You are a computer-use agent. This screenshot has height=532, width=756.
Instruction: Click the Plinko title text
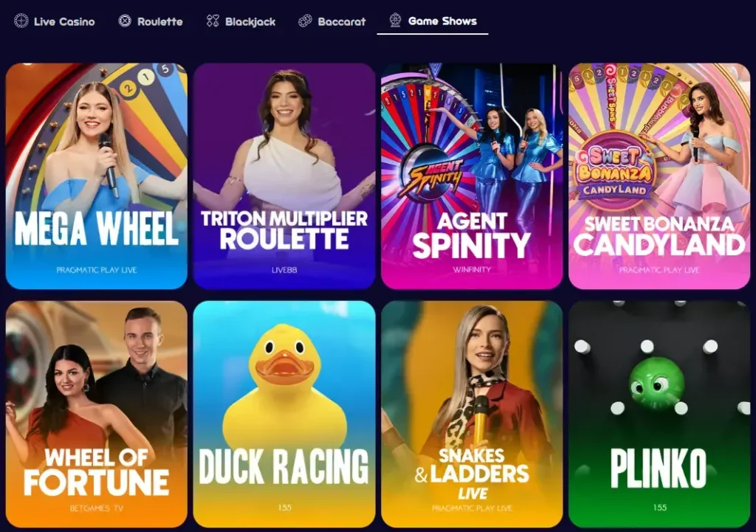point(659,468)
